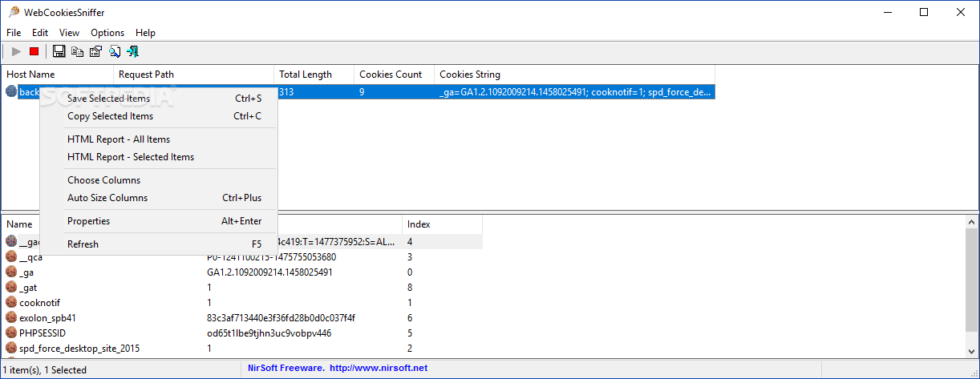Image resolution: width=980 pixels, height=379 pixels.
Task: Click the floppy disk Save toolbar icon
Action: click(x=59, y=51)
